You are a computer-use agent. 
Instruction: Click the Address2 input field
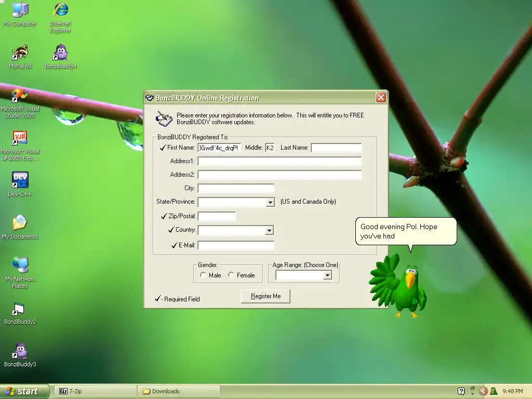click(280, 175)
